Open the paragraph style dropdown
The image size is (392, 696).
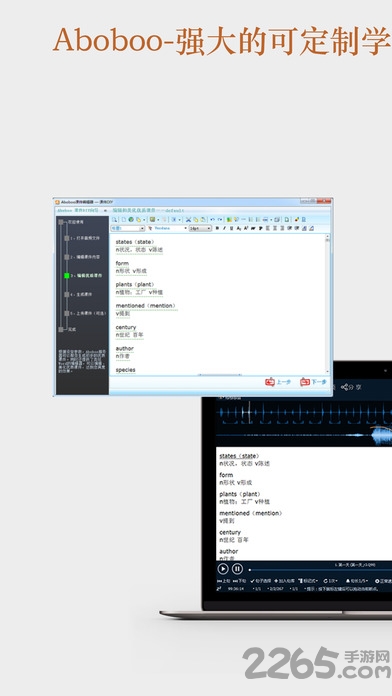point(127,228)
